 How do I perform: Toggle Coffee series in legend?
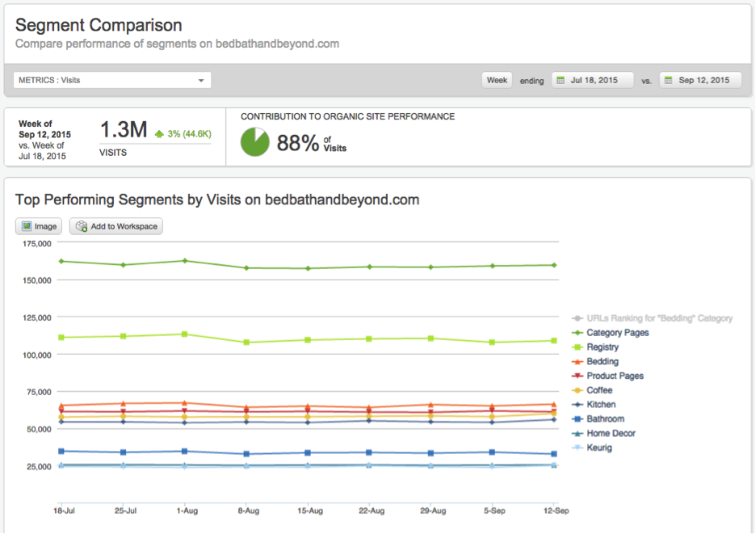592,390
